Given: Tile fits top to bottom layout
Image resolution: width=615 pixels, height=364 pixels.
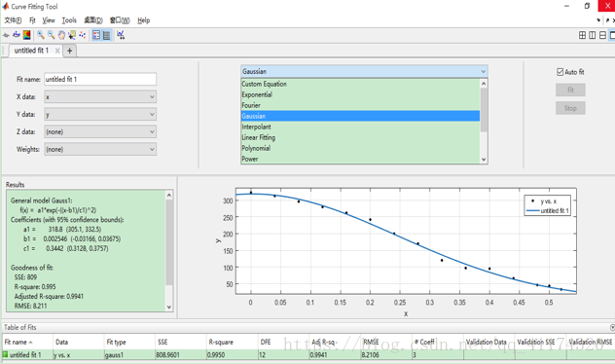Looking at the screenshot, I should click(x=602, y=35).
